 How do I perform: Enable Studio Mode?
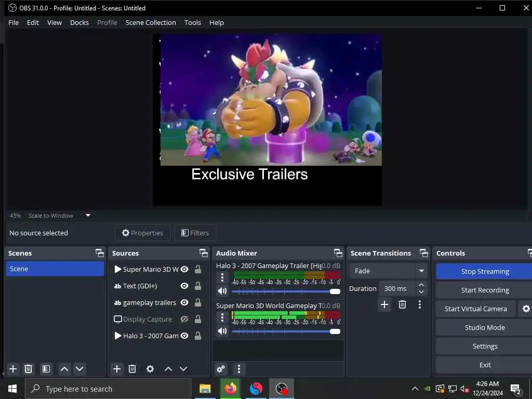[485, 327]
